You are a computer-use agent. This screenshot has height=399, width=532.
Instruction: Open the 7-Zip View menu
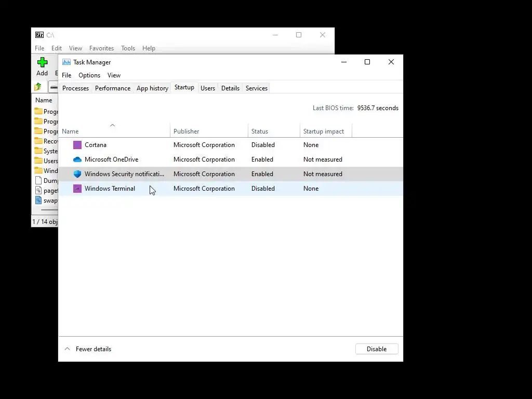click(75, 48)
